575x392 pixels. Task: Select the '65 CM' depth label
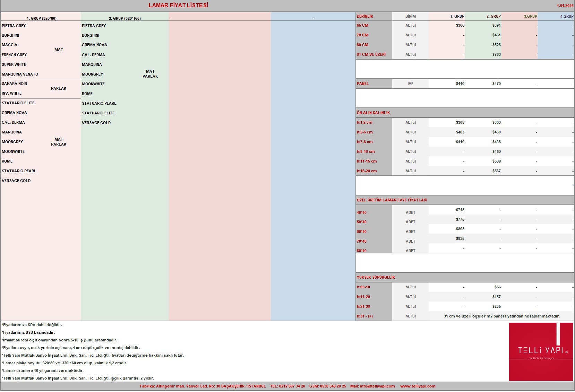pos(362,25)
